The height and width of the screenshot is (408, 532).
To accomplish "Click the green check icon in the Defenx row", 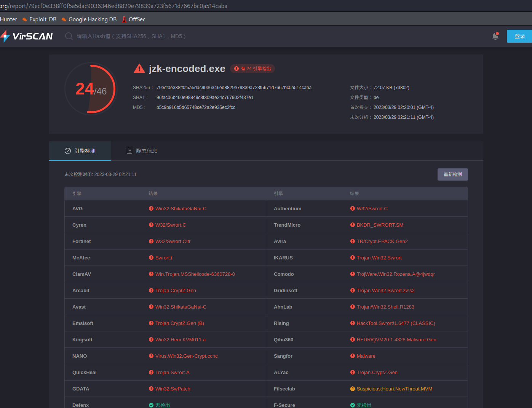I will (151, 405).
